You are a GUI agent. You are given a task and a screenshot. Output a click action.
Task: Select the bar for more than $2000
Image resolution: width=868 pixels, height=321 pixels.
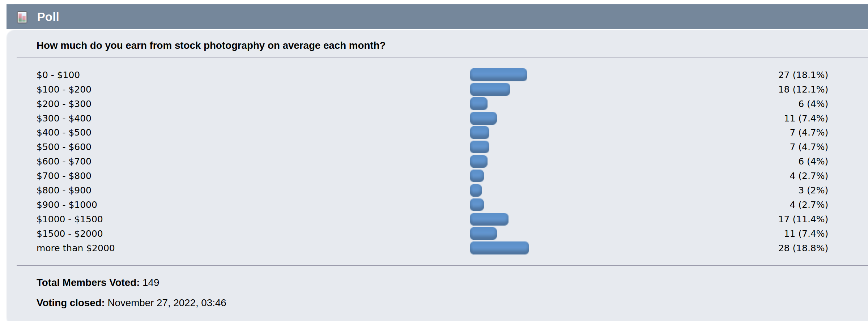click(499, 248)
